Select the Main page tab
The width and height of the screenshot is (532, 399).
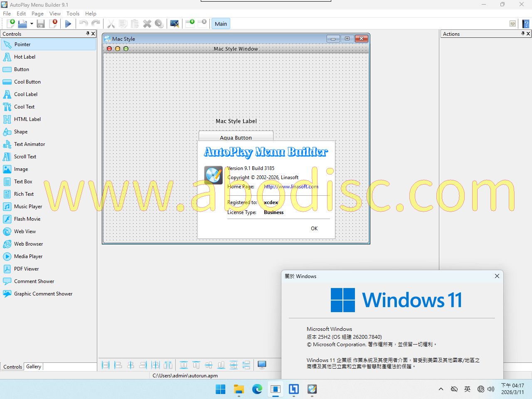221,24
